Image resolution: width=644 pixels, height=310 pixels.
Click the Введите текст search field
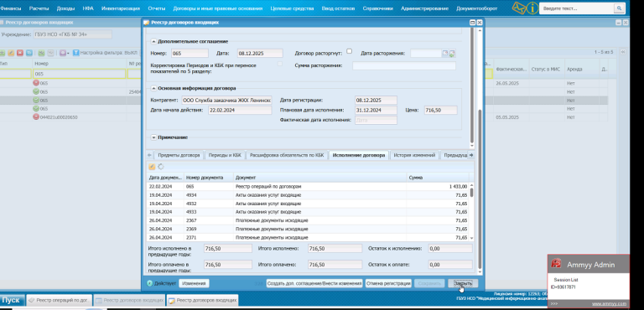point(576,8)
